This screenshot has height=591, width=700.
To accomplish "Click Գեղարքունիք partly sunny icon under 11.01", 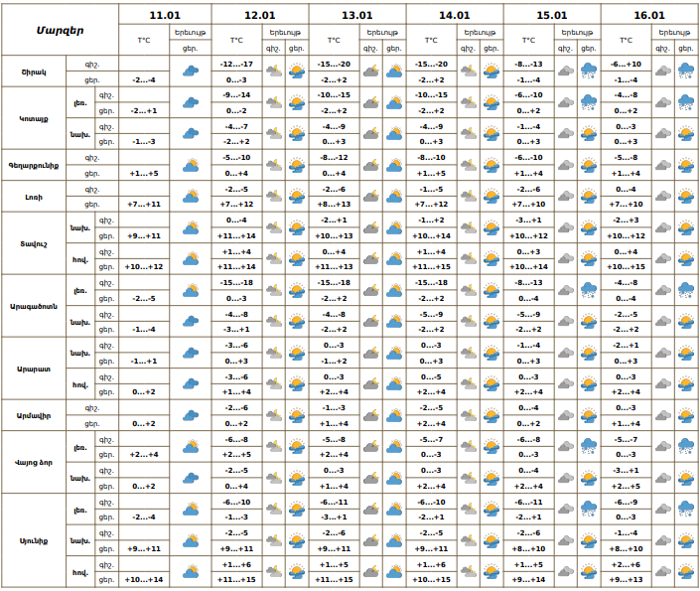I will point(191,166).
